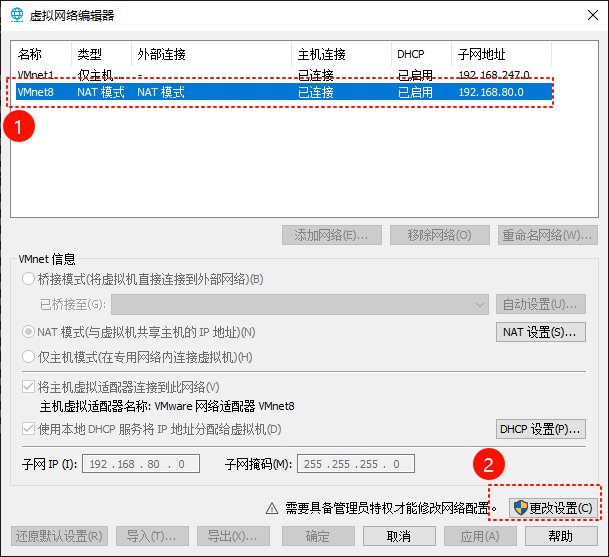Screen dimensions: 609x557
Task: Click the 导出(X) button
Action: pyautogui.click(x=233, y=536)
